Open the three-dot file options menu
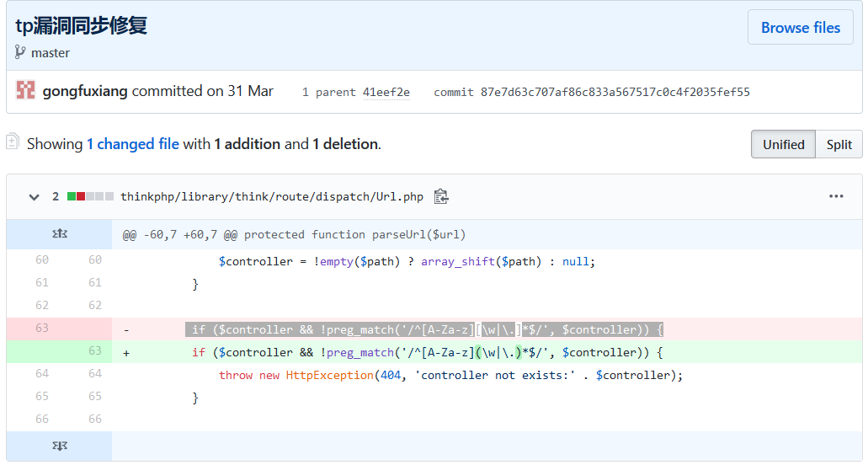This screenshot has width=868, height=465. pos(835,196)
